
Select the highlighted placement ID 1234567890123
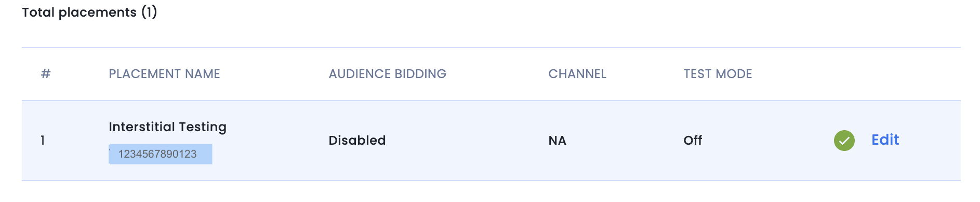pos(160,154)
